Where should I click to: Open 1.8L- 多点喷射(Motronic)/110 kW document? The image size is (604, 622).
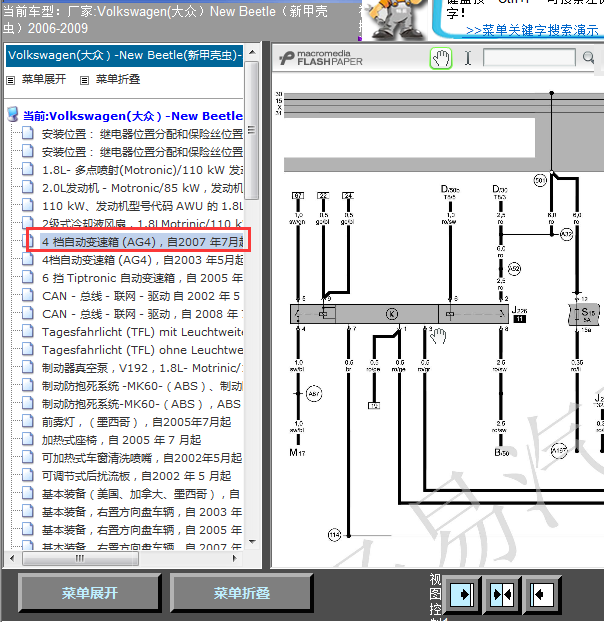142,170
